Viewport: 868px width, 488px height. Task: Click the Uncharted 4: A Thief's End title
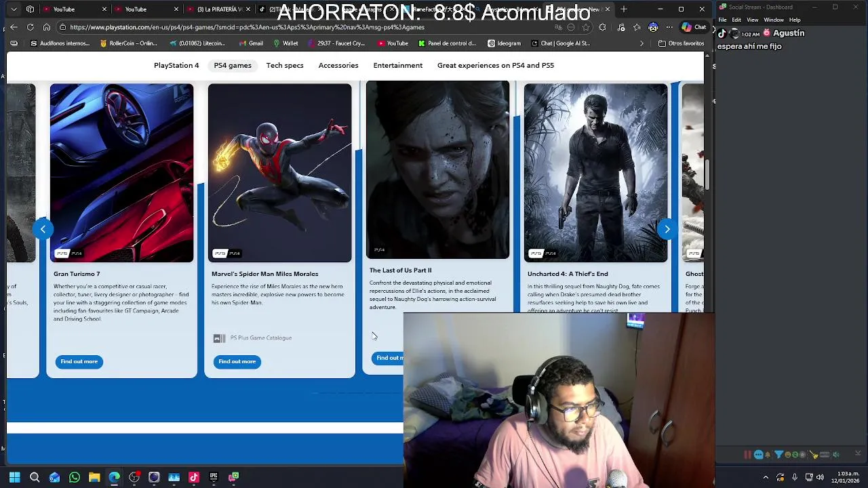pos(568,274)
